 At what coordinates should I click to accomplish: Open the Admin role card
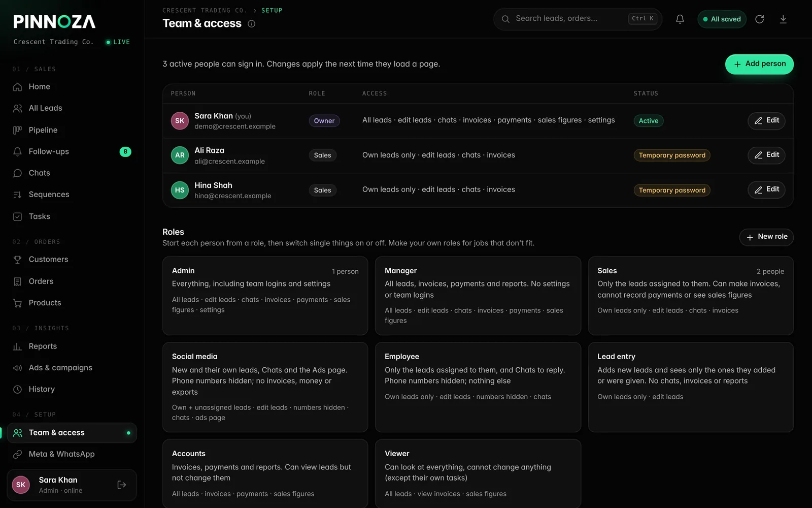265,296
